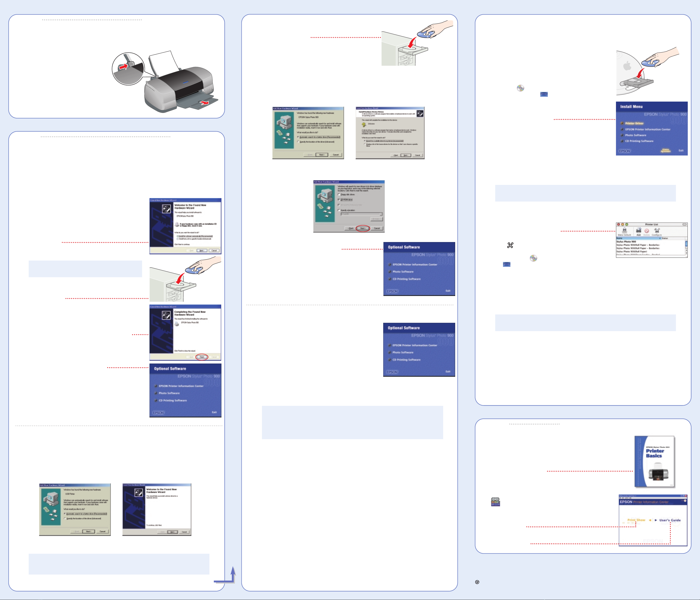Click Exit in the Install Menu
Viewport: 700px width, 600px height.
click(x=681, y=150)
